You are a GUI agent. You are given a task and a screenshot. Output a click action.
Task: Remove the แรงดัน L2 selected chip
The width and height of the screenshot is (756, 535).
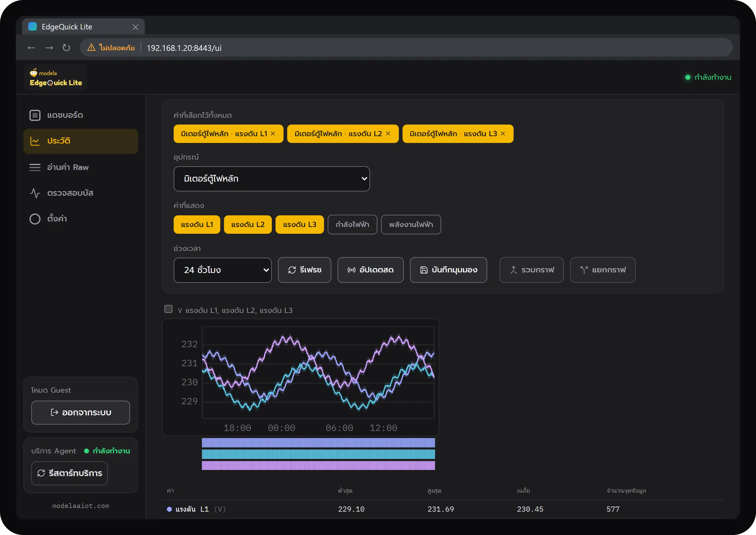(x=388, y=133)
